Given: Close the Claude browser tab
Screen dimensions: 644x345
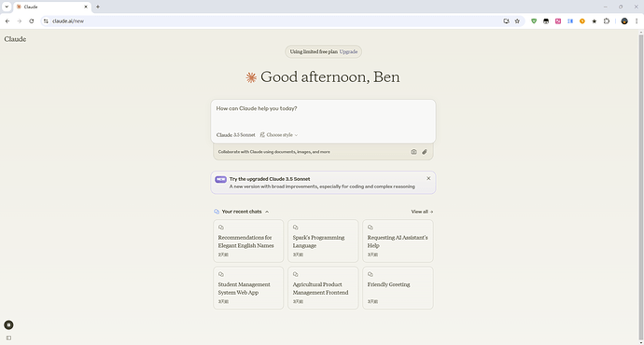Looking at the screenshot, I should 86,7.
